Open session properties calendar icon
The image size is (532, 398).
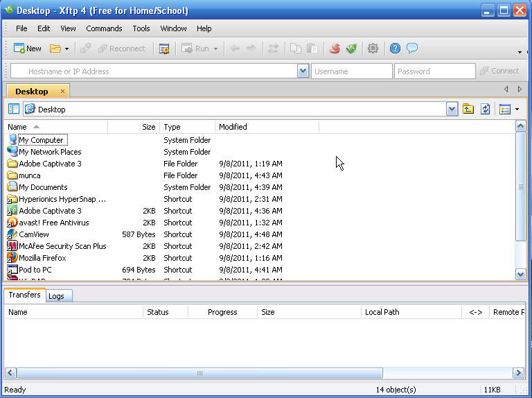coord(164,49)
